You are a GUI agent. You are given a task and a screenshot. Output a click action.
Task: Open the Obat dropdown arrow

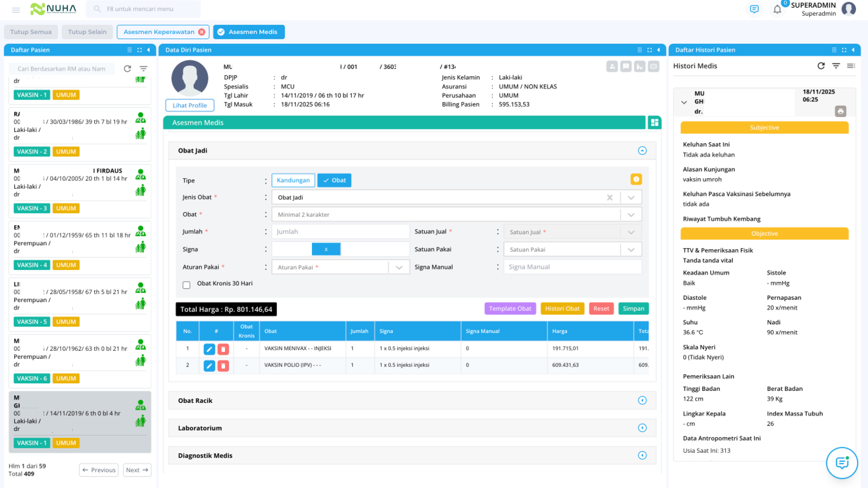tap(631, 215)
